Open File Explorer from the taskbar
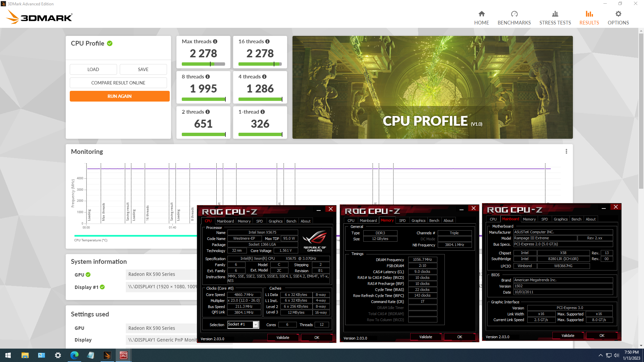This screenshot has height=362, width=644. click(x=25, y=355)
